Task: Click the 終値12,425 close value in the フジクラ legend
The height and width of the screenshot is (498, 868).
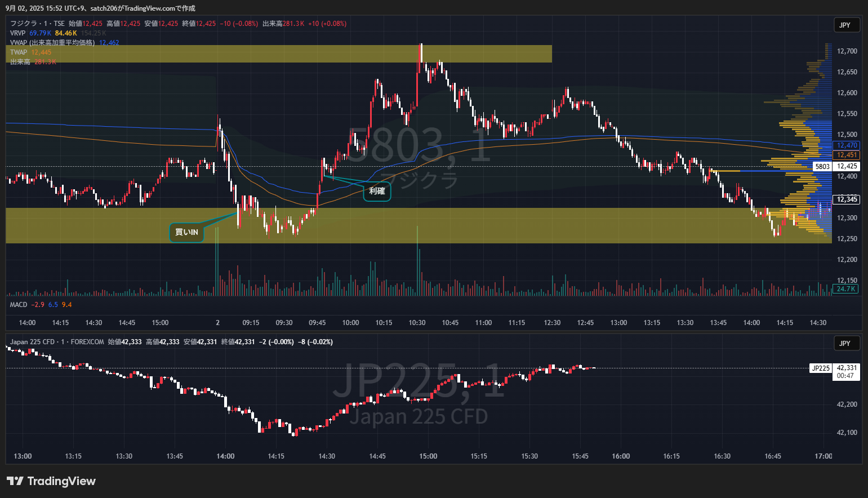Action: pos(199,24)
